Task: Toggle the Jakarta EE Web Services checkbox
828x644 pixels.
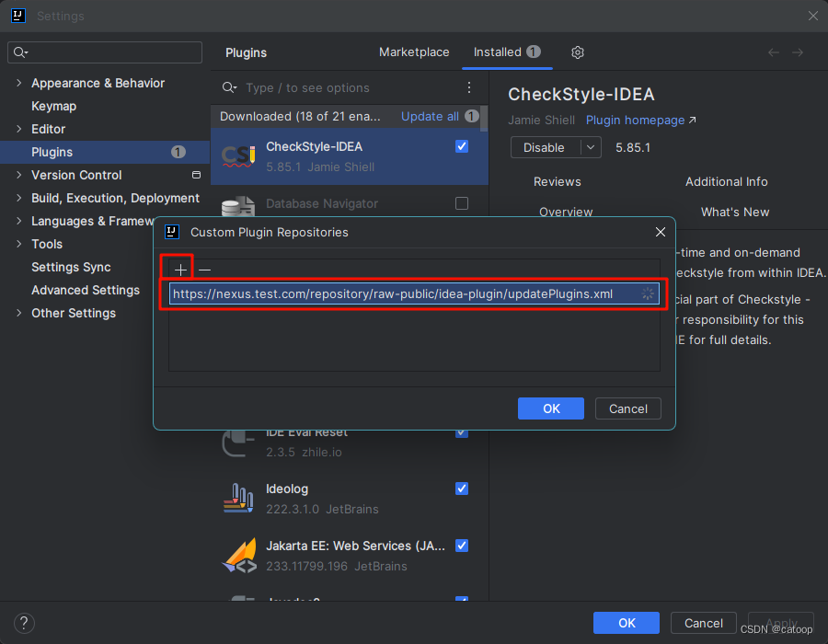Action: (x=462, y=546)
